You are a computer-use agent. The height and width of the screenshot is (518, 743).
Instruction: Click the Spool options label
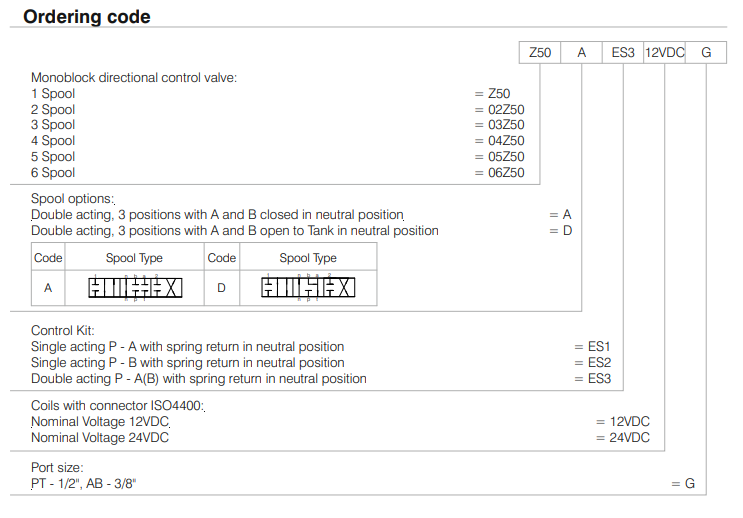(x=72, y=199)
